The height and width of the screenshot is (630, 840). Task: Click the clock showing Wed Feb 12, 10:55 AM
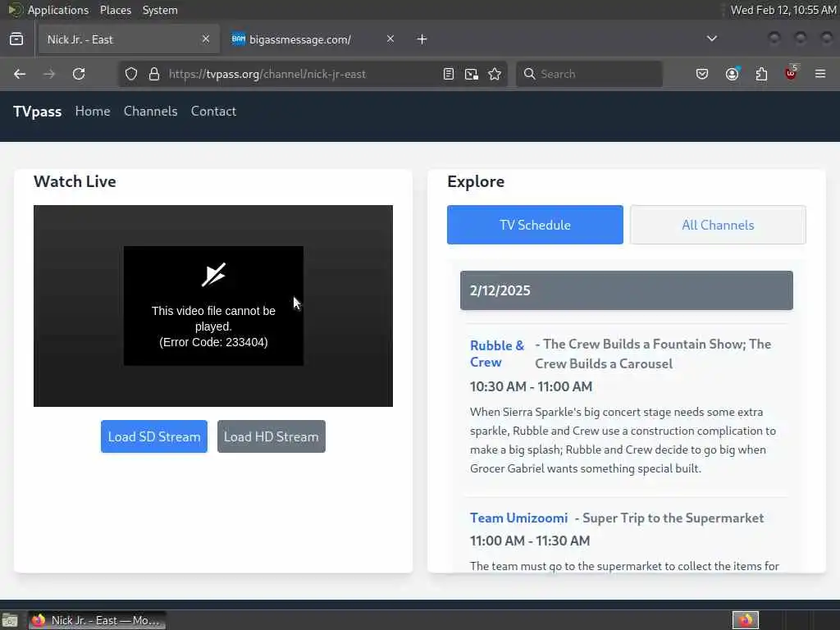tap(783, 10)
